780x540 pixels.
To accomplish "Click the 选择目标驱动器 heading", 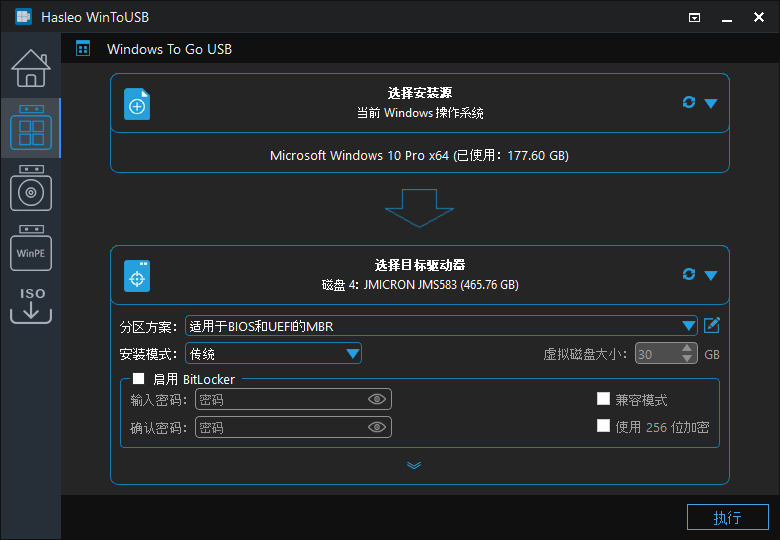I will [420, 265].
